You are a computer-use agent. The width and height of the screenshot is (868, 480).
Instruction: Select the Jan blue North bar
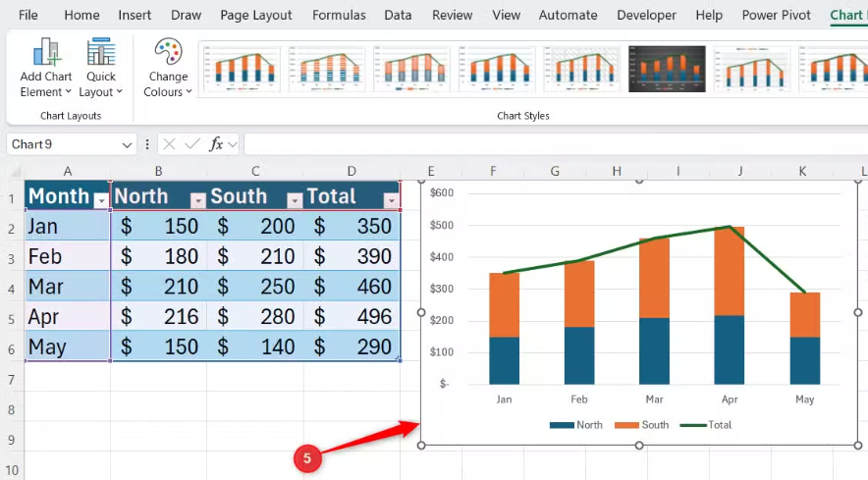click(x=504, y=360)
